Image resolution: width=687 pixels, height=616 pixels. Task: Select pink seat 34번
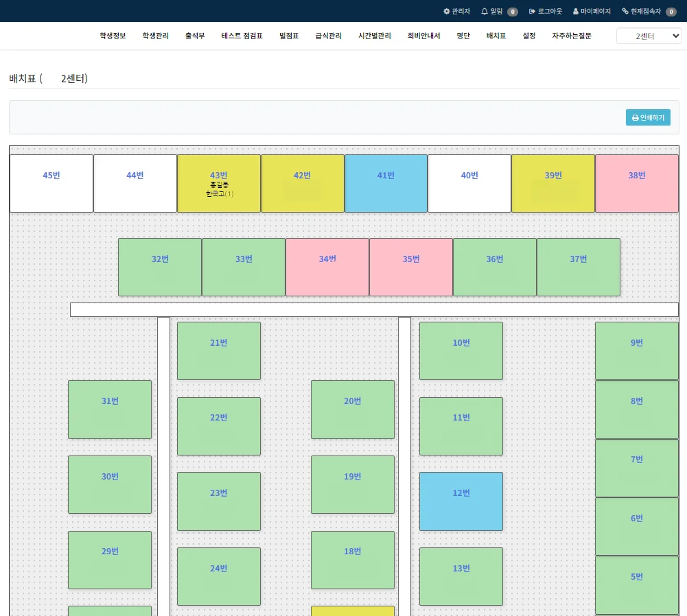[x=327, y=267]
